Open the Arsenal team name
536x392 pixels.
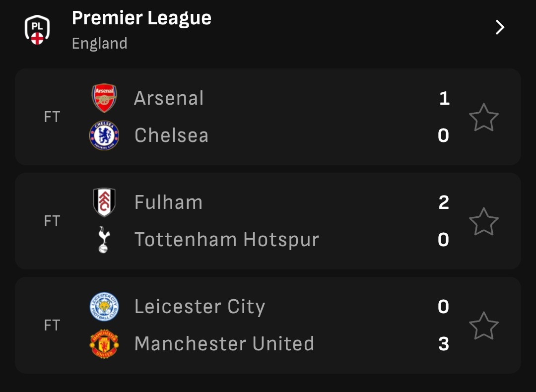click(169, 98)
